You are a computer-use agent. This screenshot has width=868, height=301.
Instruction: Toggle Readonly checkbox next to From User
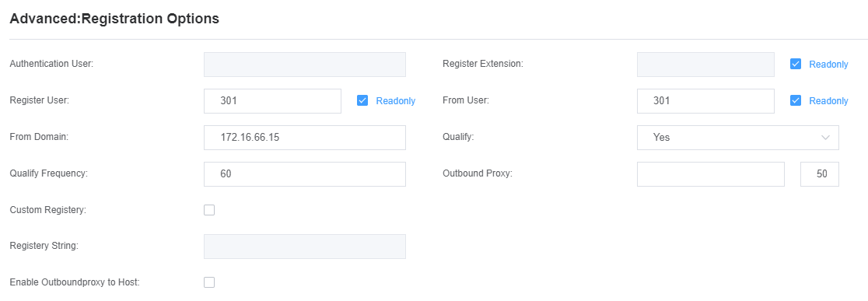(796, 100)
